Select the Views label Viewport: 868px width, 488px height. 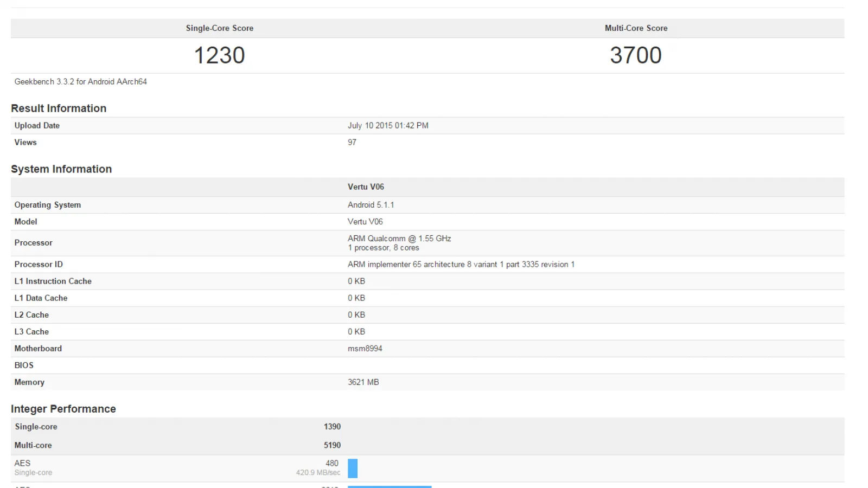(25, 142)
